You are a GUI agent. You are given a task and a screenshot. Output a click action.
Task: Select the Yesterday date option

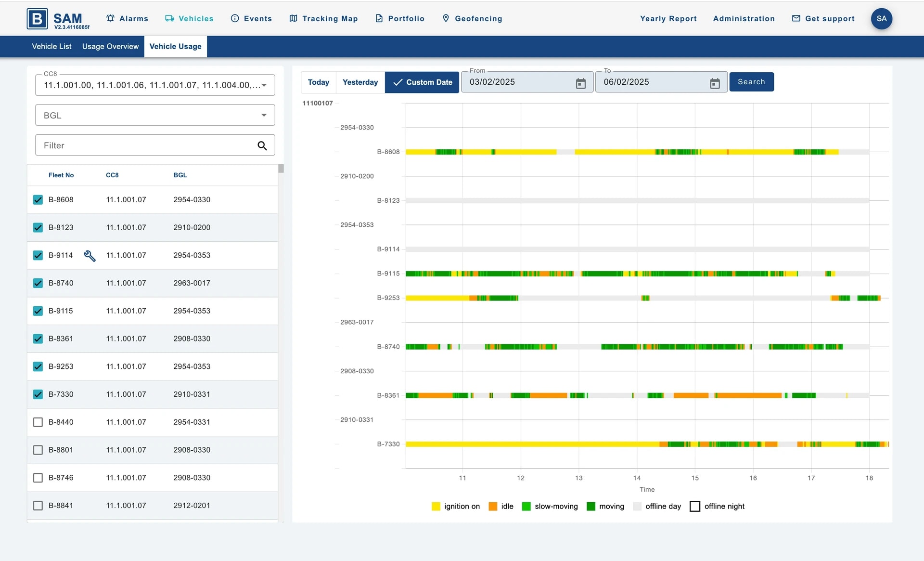click(360, 82)
